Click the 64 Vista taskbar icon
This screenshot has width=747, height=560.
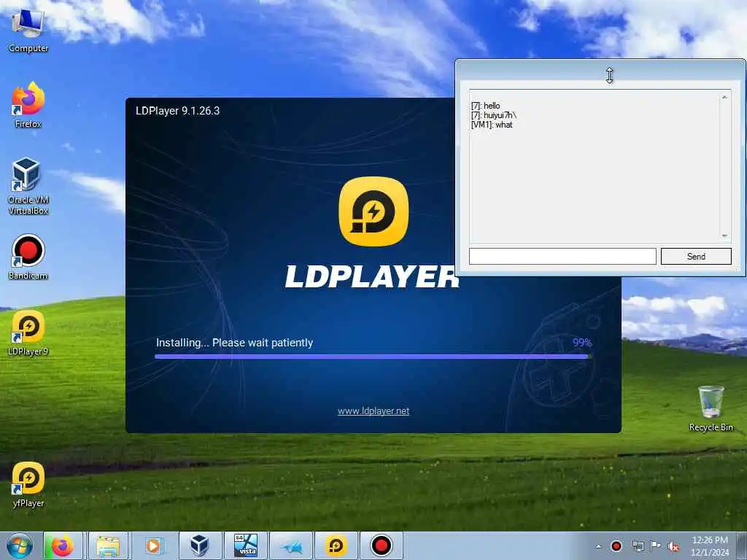pyautogui.click(x=245, y=545)
